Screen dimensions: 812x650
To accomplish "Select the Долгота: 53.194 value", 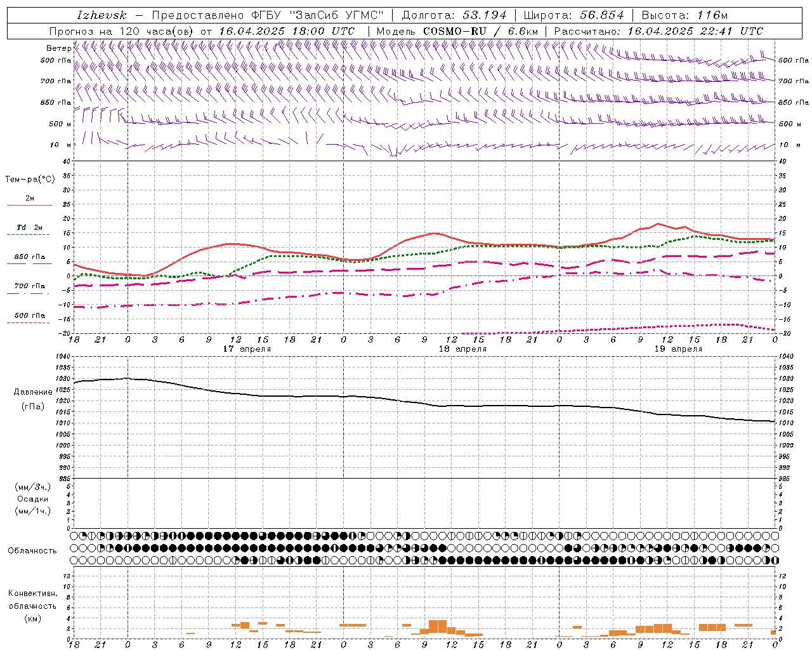I will point(454,15).
